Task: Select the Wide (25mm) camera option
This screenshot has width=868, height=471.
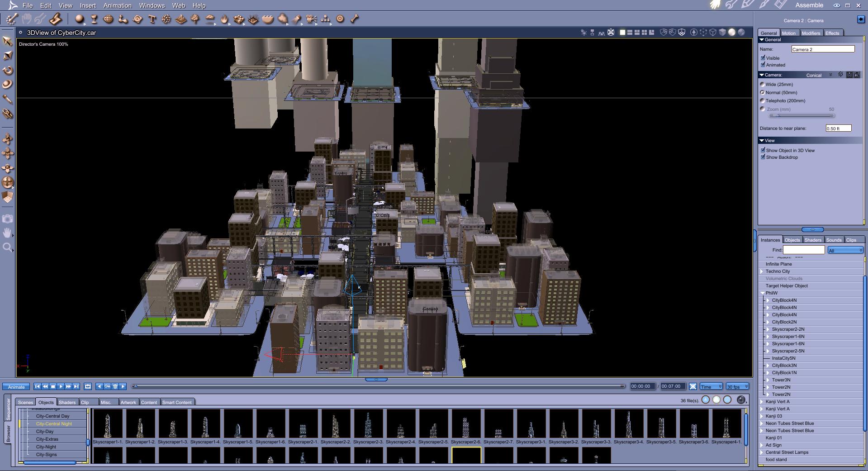Action: click(763, 84)
